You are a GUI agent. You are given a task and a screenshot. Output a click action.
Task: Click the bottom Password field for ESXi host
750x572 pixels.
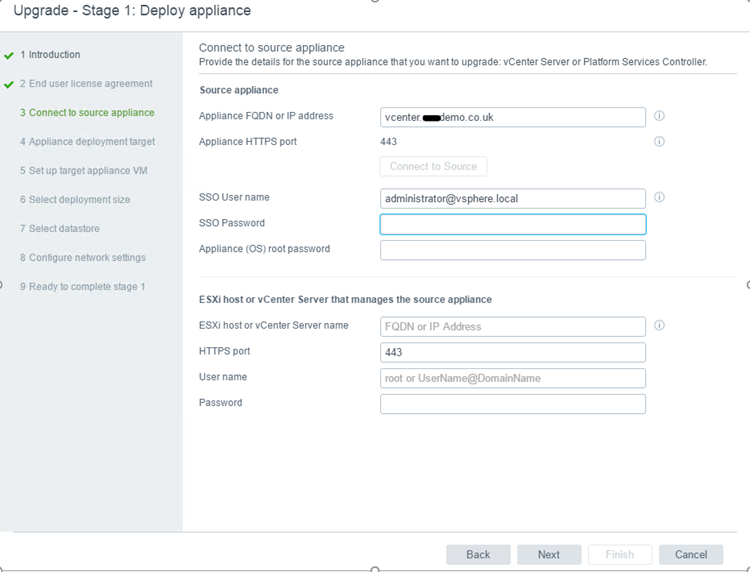click(513, 404)
